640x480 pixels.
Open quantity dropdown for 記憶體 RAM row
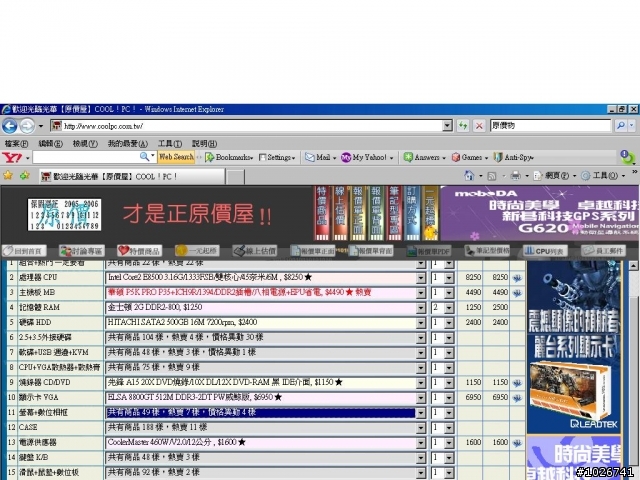coord(449,308)
